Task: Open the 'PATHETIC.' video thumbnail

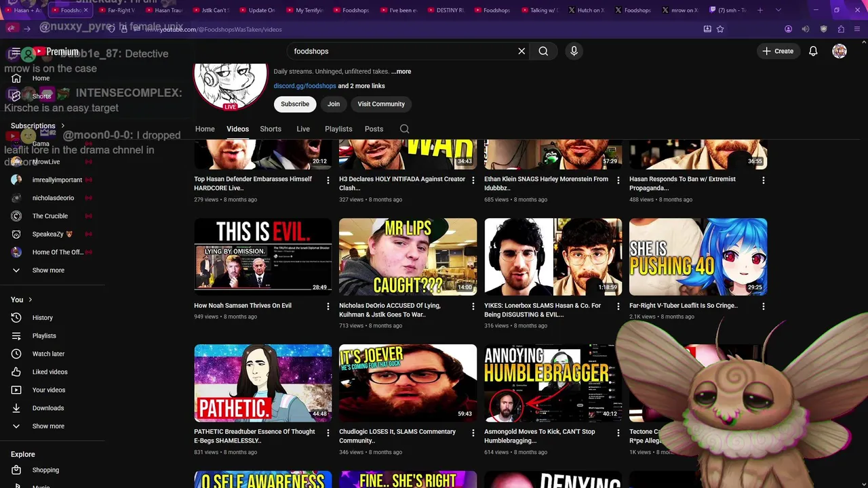Action: (263, 383)
